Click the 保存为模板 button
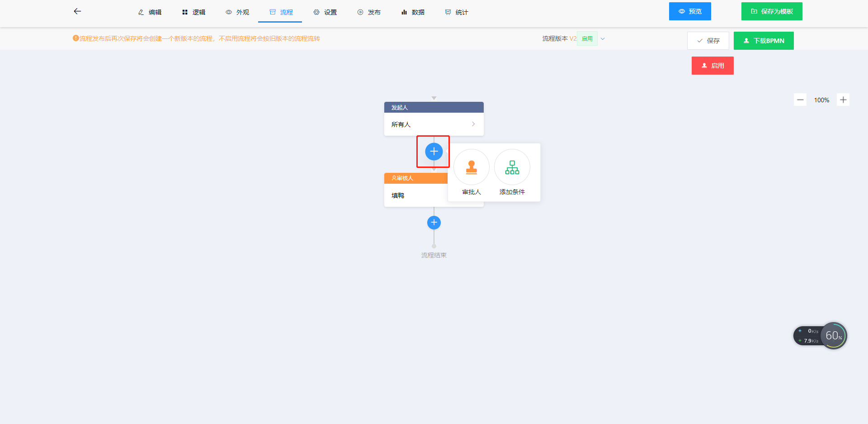 pos(772,11)
